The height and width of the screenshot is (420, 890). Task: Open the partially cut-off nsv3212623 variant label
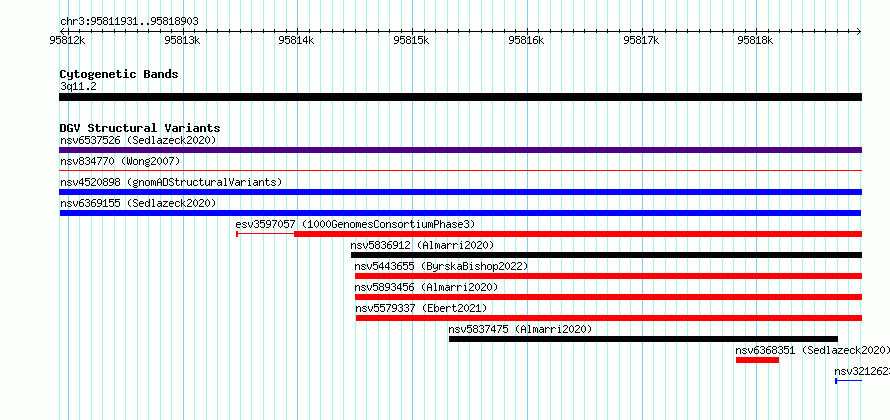click(x=862, y=371)
